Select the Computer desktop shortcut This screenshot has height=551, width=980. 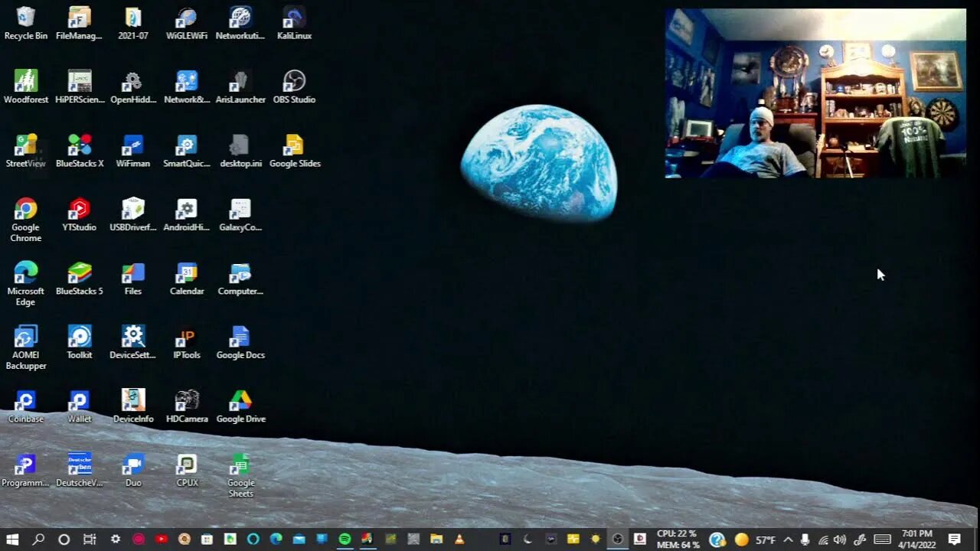click(240, 279)
